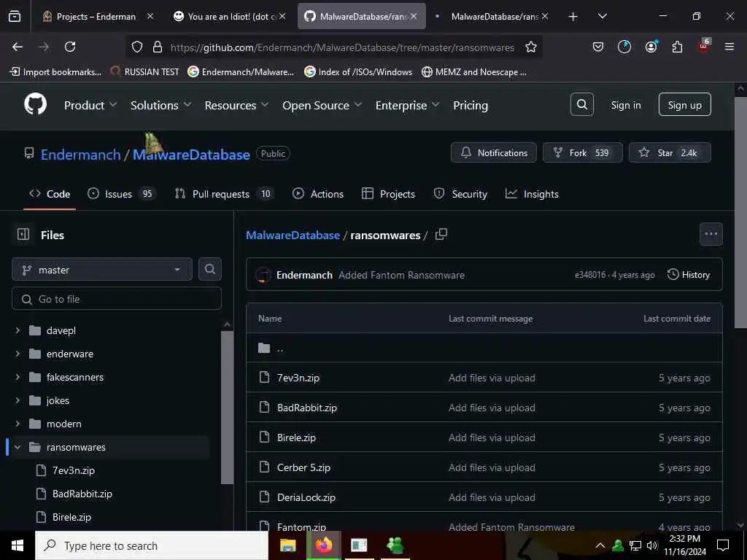Click the Windows taskbar search box
This screenshot has width=747, height=560.
[x=152, y=545]
